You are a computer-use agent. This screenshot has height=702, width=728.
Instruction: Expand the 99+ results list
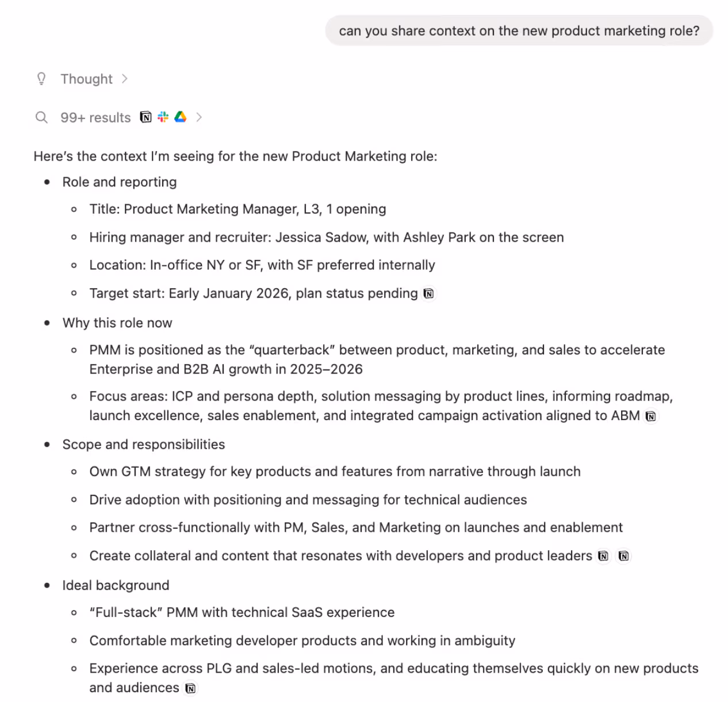[199, 117]
